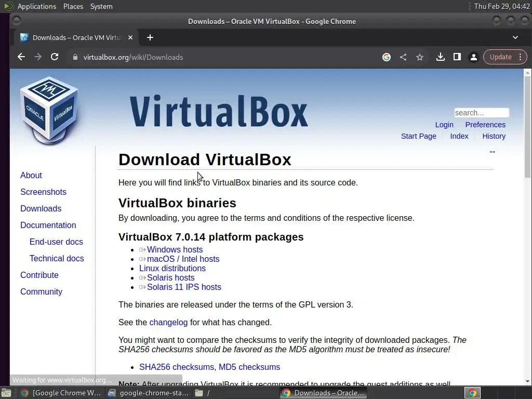Click the VirtualBox wordmark banner
Viewport: 532px width, 399px height.
click(x=219, y=111)
